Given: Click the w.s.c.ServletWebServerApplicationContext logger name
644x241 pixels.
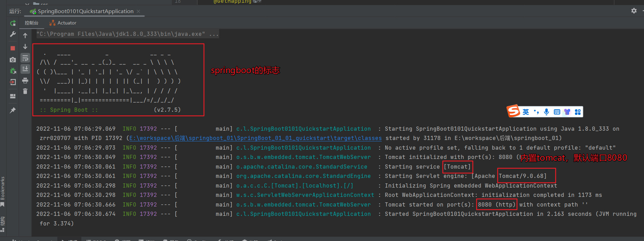Looking at the screenshot, I should [x=305, y=195].
